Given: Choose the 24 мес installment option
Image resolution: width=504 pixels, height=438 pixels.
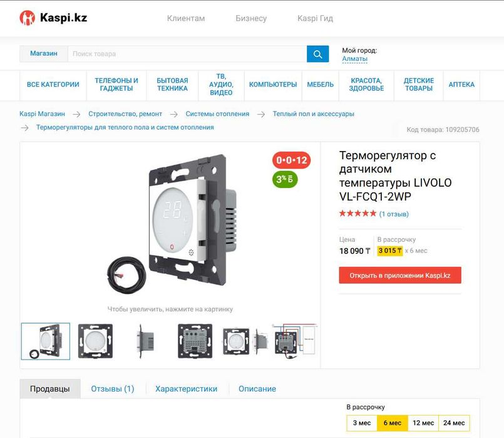Looking at the screenshot, I should tap(454, 423).
